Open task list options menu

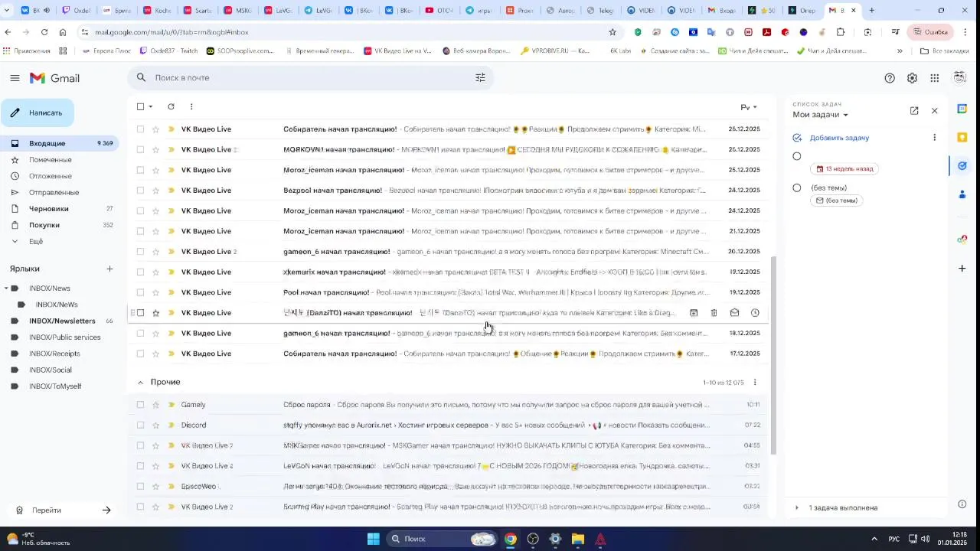tap(934, 138)
